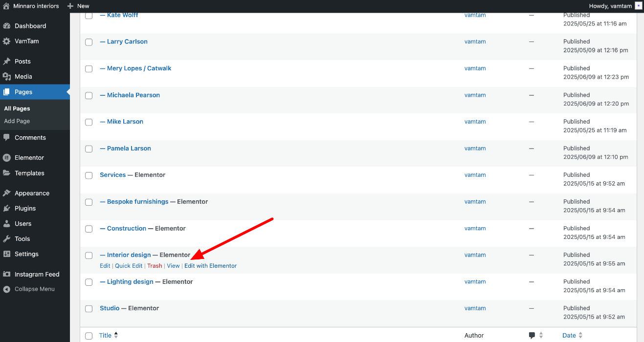This screenshot has width=644, height=342.
Task: Move Interior design to Trash
Action: tap(155, 266)
